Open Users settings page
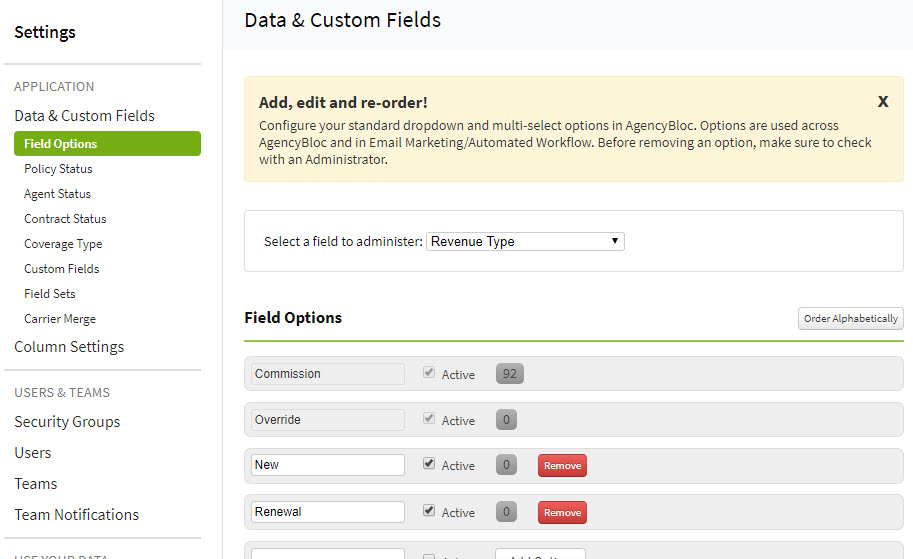This screenshot has width=913, height=559. pos(33,452)
